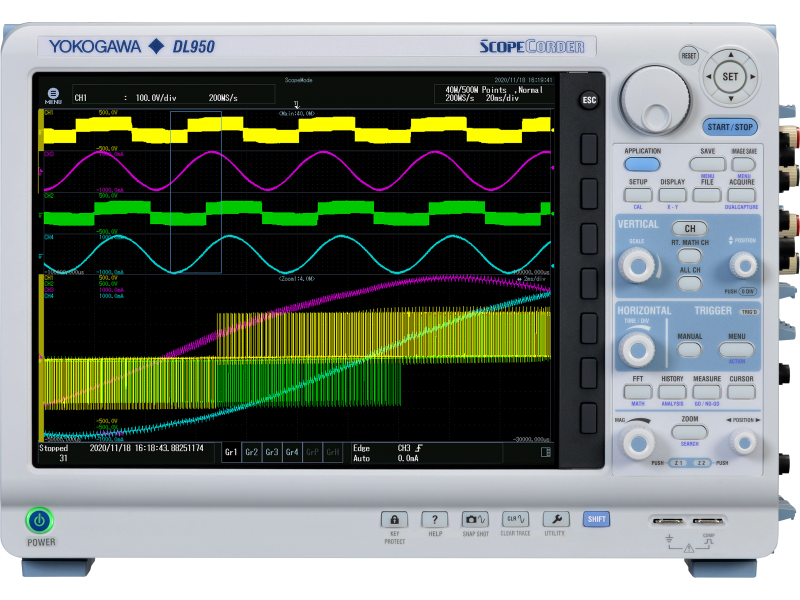The height and width of the screenshot is (600, 800).
Task: Push the ESC key
Action: 589,100
